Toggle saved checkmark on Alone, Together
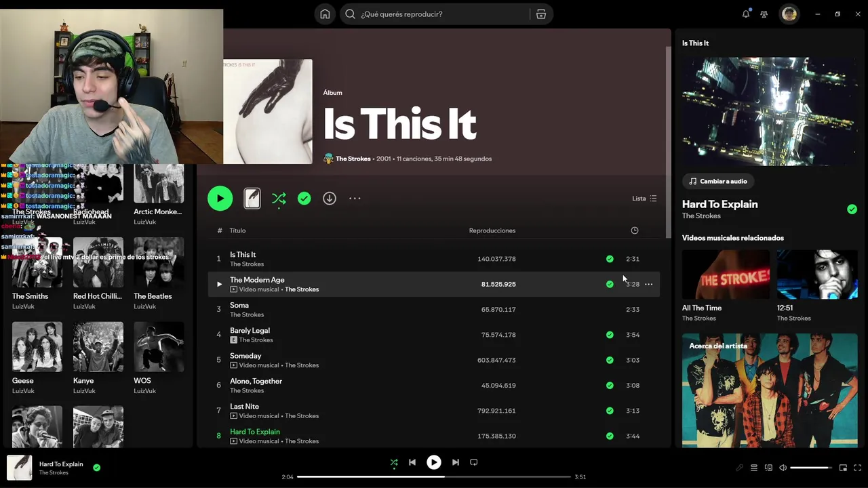This screenshot has width=868, height=488. pos(610,385)
